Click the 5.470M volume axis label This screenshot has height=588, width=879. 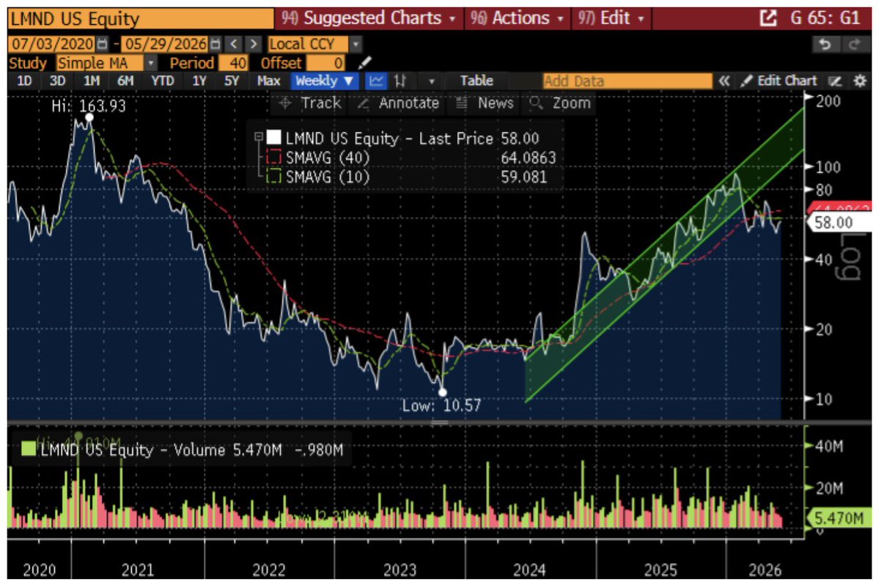click(838, 517)
